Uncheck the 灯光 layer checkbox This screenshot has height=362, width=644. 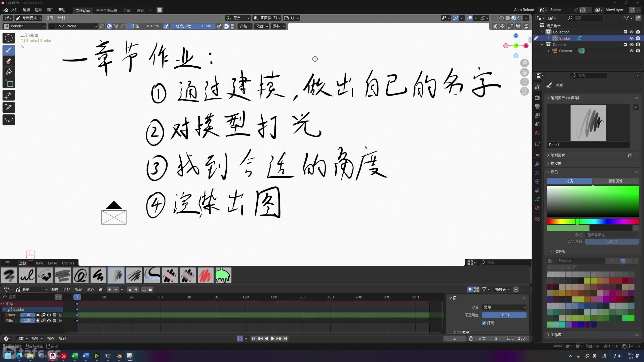coord(484,323)
